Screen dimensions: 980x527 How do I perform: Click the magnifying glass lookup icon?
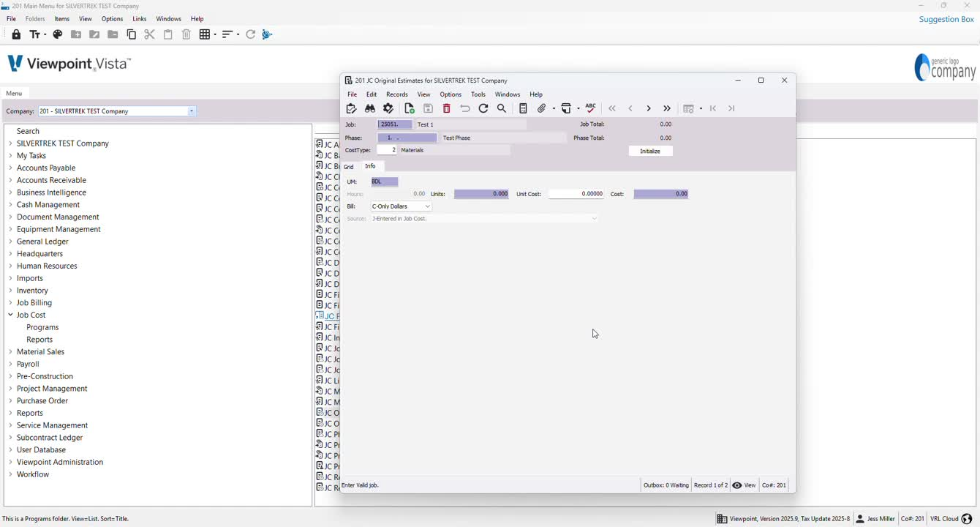tap(502, 108)
